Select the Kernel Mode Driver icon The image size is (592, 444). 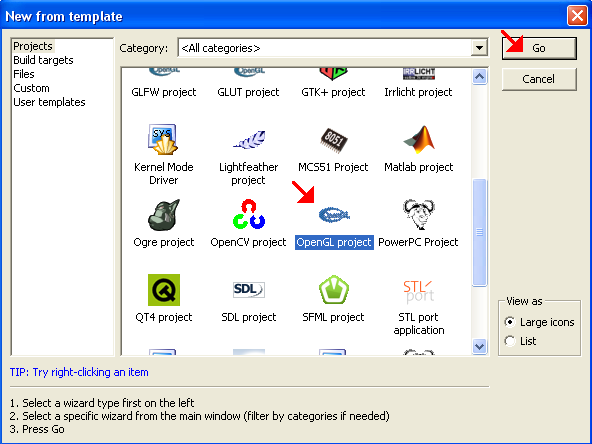point(164,139)
